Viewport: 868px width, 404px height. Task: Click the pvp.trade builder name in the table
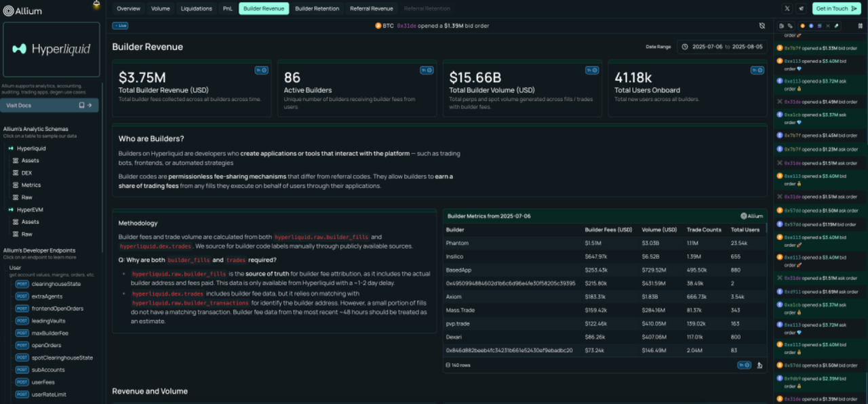(x=458, y=323)
